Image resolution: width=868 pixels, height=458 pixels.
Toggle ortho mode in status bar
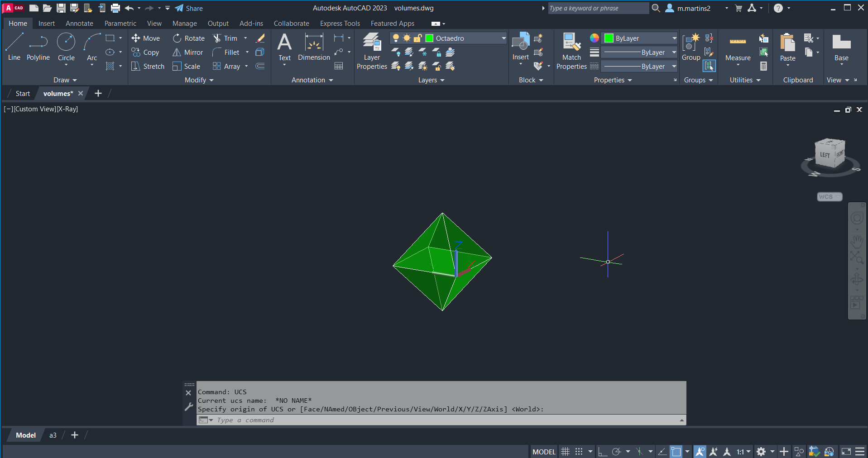click(602, 452)
